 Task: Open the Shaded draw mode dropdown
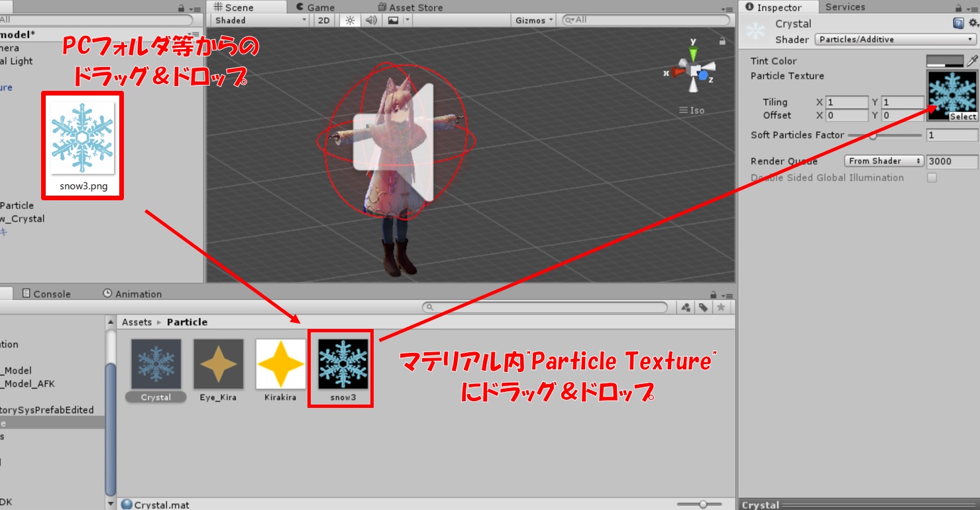pos(261,20)
